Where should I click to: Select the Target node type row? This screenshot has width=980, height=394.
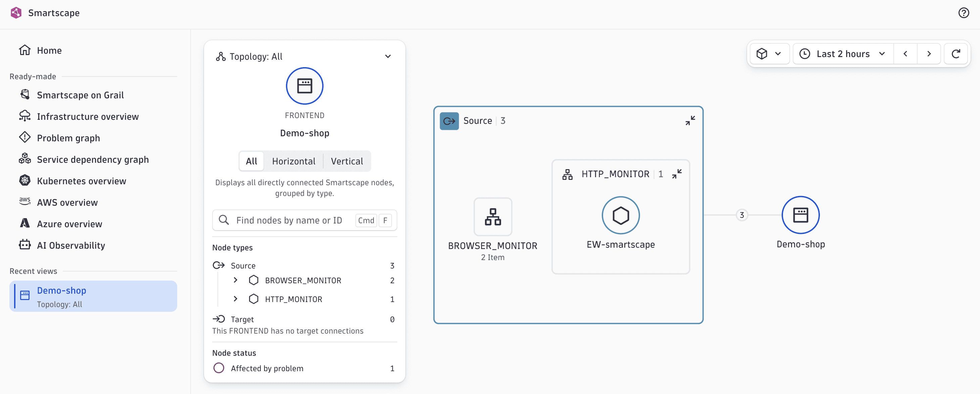[304, 319]
